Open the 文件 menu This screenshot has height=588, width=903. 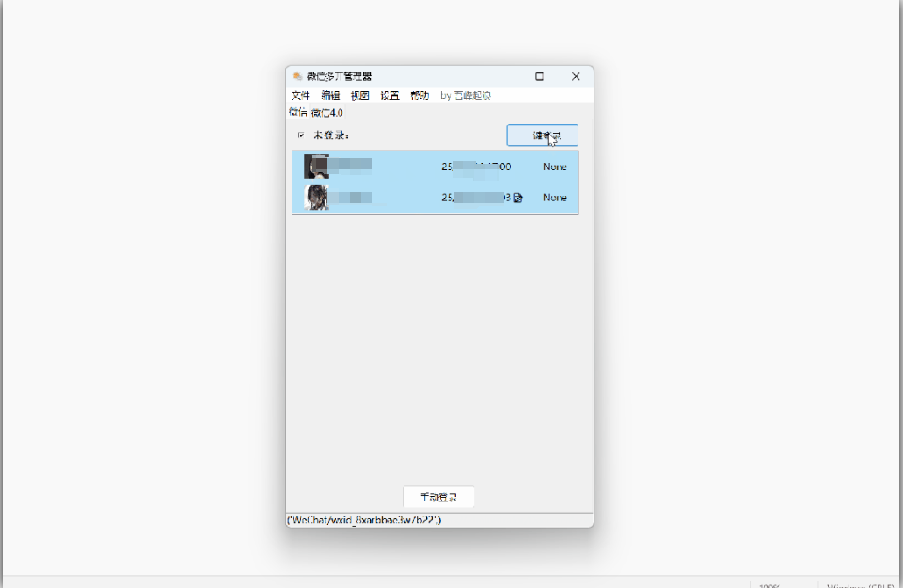pyautogui.click(x=301, y=96)
